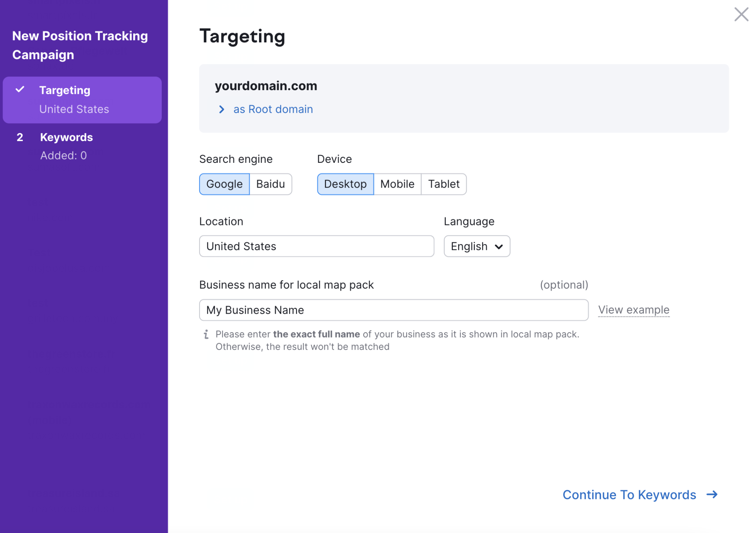Select the Mobile device option
Viewport: 756px width, 533px height.
397,184
